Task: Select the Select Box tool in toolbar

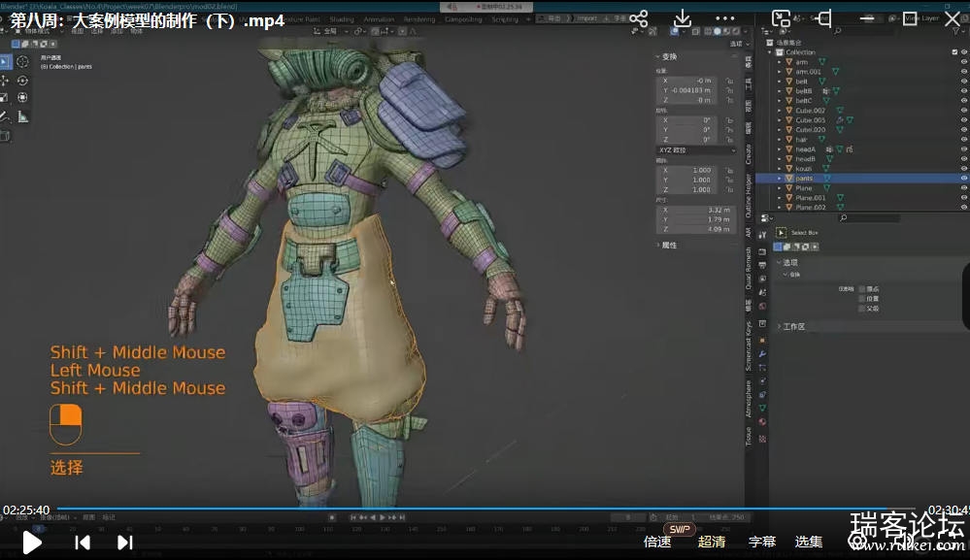Action: pos(4,62)
